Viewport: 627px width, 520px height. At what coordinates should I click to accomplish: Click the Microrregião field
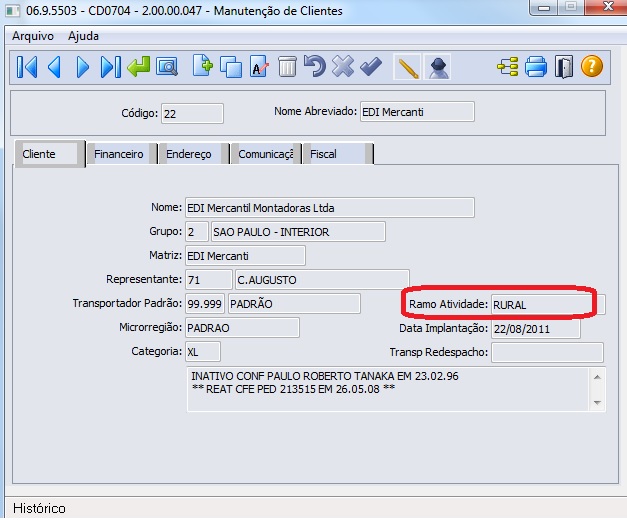[x=242, y=328]
